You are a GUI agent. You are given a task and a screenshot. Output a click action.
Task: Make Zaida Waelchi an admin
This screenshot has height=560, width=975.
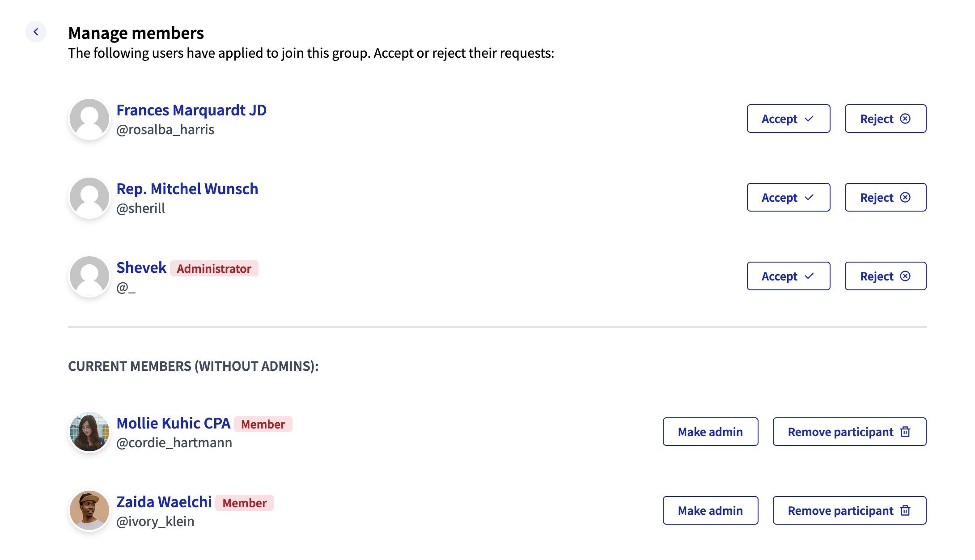(x=710, y=510)
